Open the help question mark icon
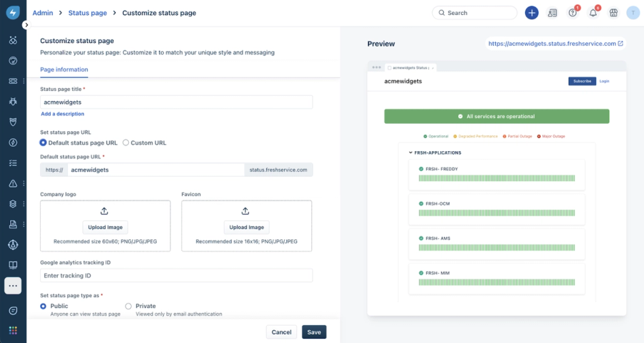This screenshot has width=644, height=343. pos(572,13)
